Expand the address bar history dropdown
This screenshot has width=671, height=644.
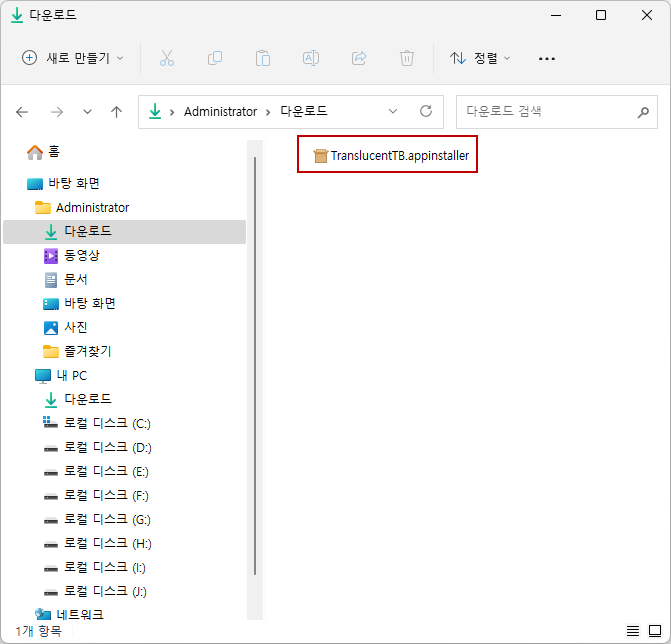click(x=393, y=111)
